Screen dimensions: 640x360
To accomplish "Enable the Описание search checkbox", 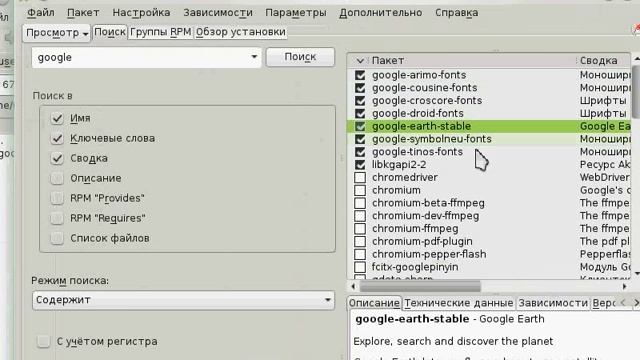I will (x=57, y=178).
